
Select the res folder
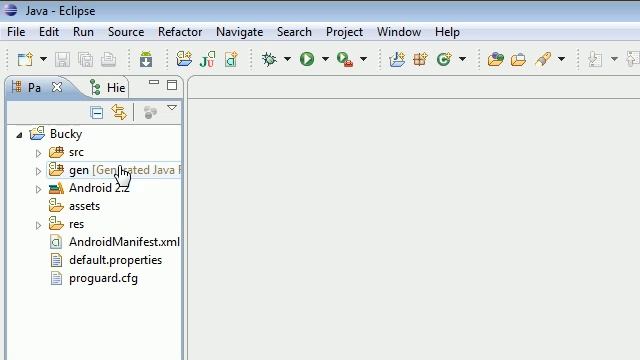66,224
